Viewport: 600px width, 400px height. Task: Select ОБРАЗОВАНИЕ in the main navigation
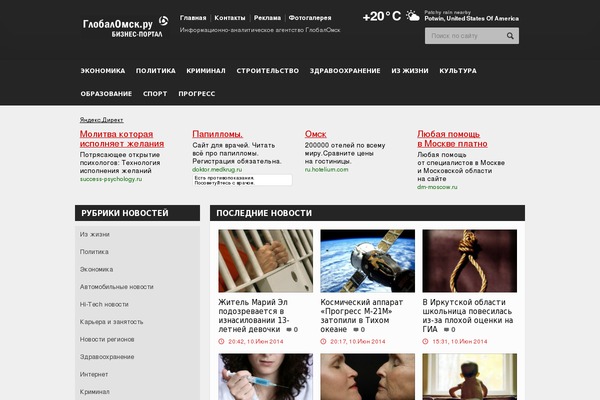coord(106,93)
